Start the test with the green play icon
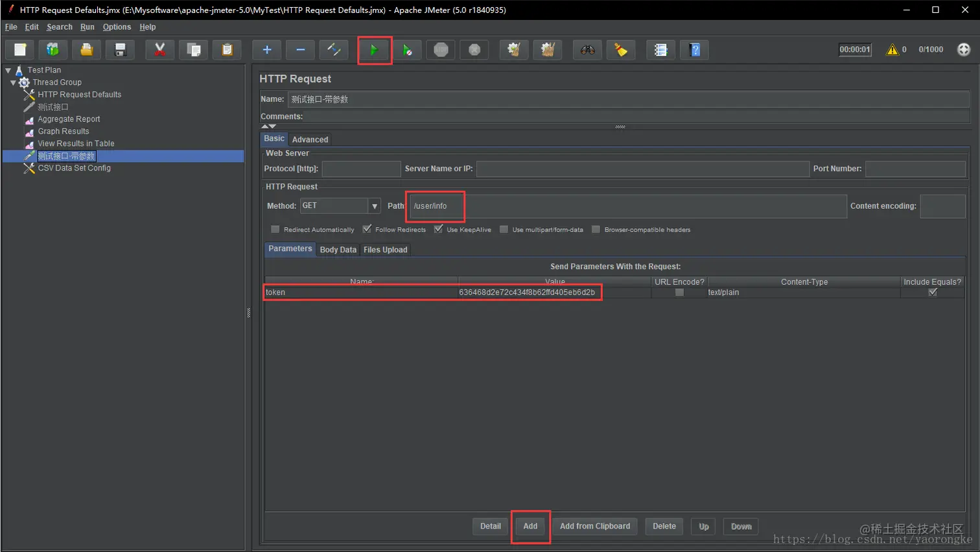Viewport: 980px width, 552px height. pyautogui.click(x=374, y=50)
